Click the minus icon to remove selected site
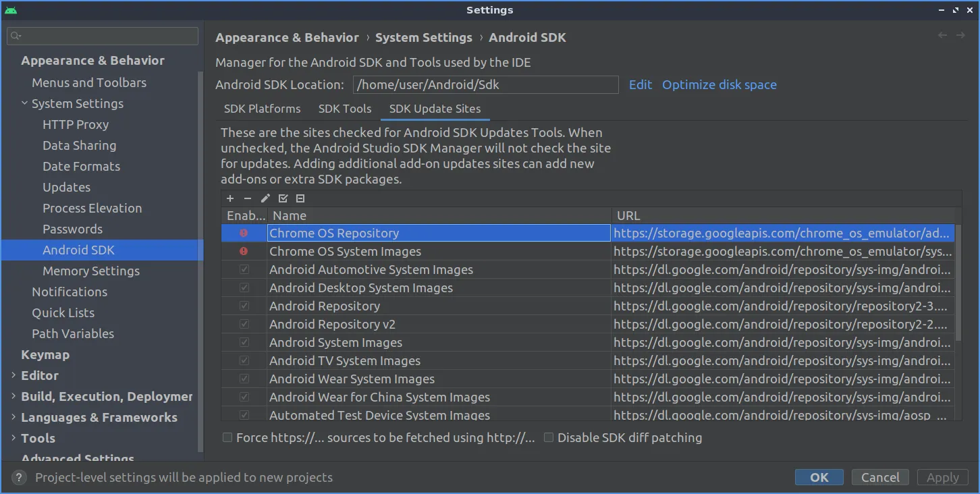 point(248,198)
